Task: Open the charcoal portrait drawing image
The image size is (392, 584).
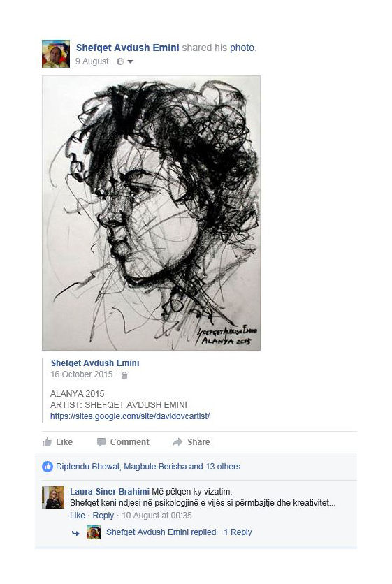Action: [x=152, y=213]
